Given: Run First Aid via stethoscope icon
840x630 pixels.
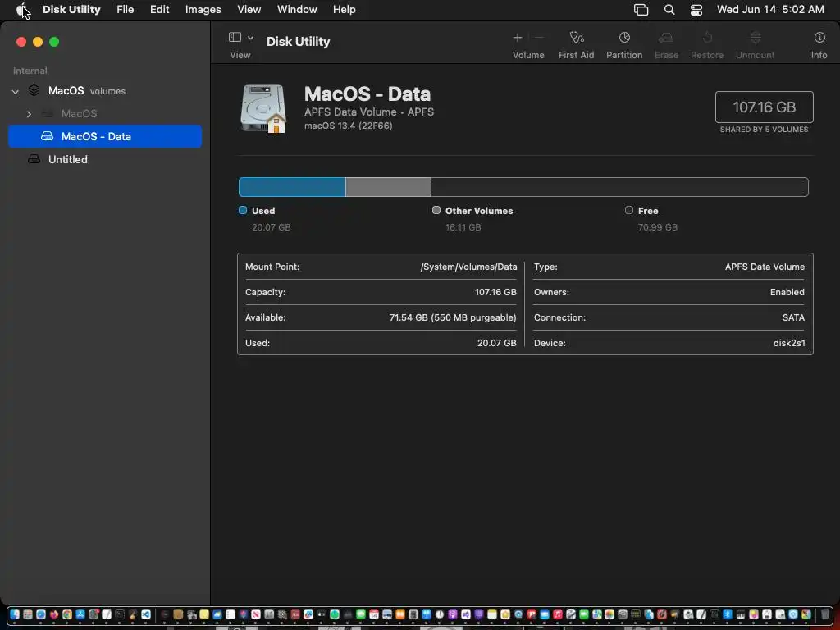Looking at the screenshot, I should [577, 38].
